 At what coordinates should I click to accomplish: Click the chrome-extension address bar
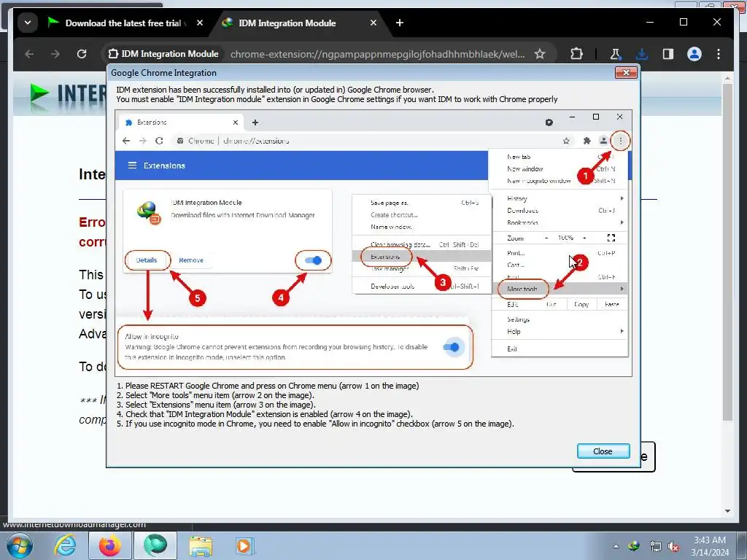click(378, 54)
